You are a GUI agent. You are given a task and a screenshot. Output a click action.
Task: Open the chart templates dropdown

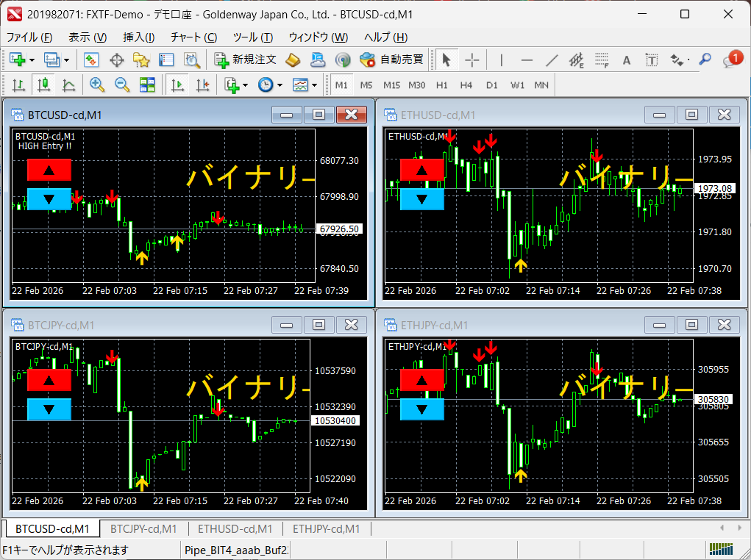pyautogui.click(x=305, y=85)
